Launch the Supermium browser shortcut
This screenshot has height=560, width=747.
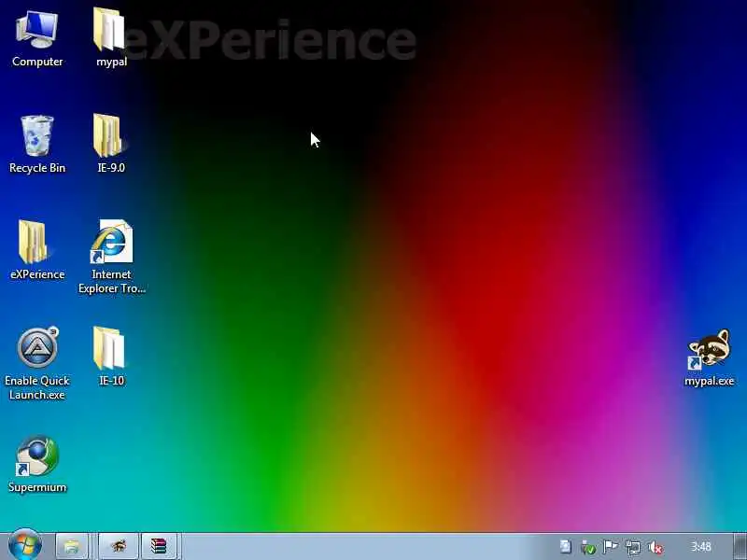pos(37,463)
